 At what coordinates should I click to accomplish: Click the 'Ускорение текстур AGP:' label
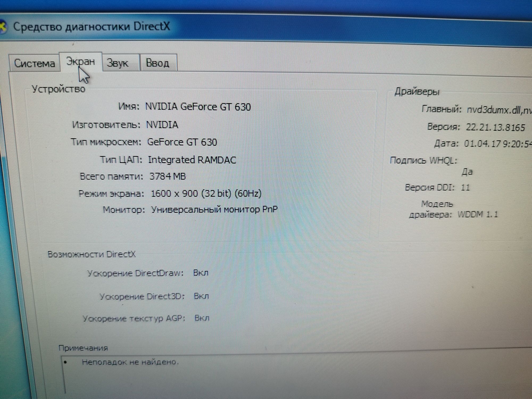[134, 318]
